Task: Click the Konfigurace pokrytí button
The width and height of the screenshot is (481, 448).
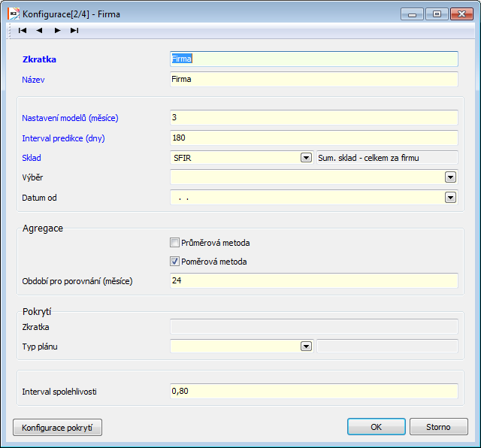Action: coord(57,428)
